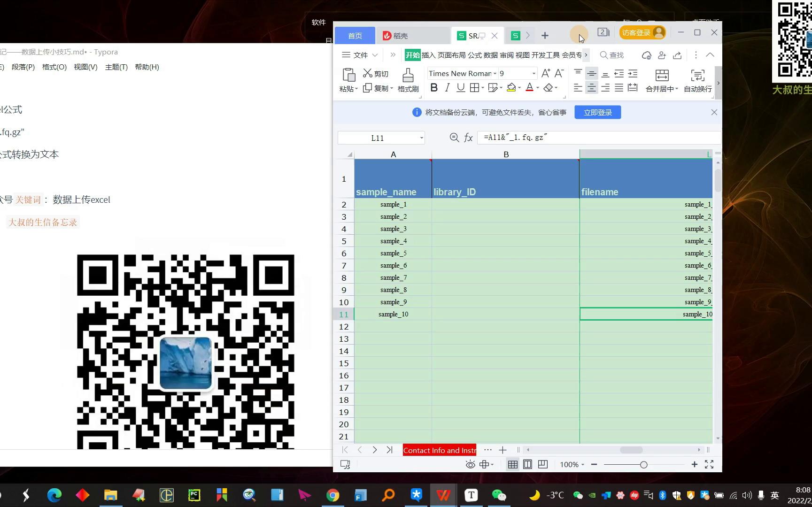Decrease font size with the A- icon
Screen dimensions: 812x507
[x=559, y=73]
